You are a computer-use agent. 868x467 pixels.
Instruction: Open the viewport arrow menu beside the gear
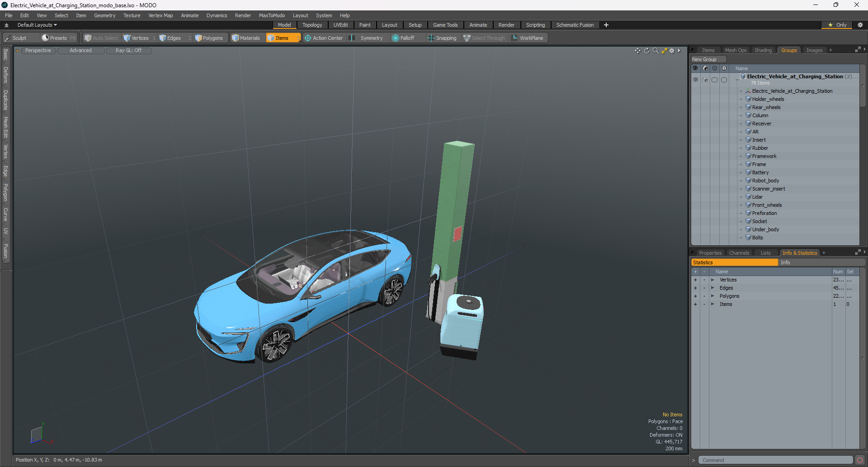tap(679, 51)
